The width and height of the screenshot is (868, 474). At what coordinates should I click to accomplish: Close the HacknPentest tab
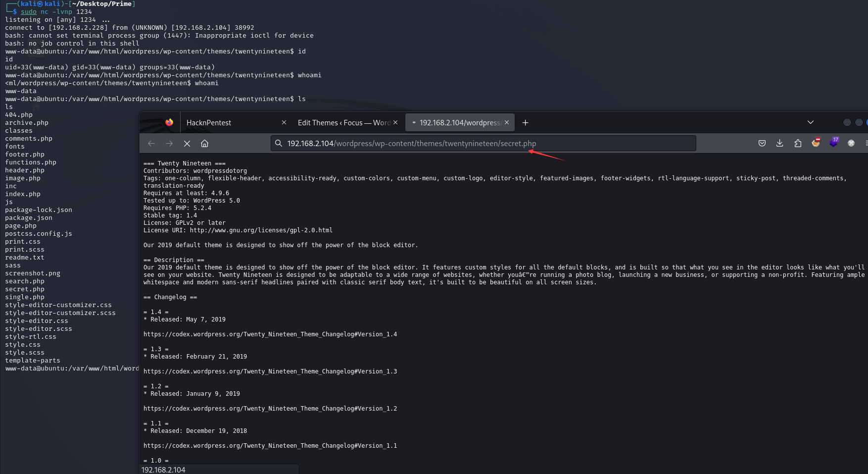coord(284,122)
